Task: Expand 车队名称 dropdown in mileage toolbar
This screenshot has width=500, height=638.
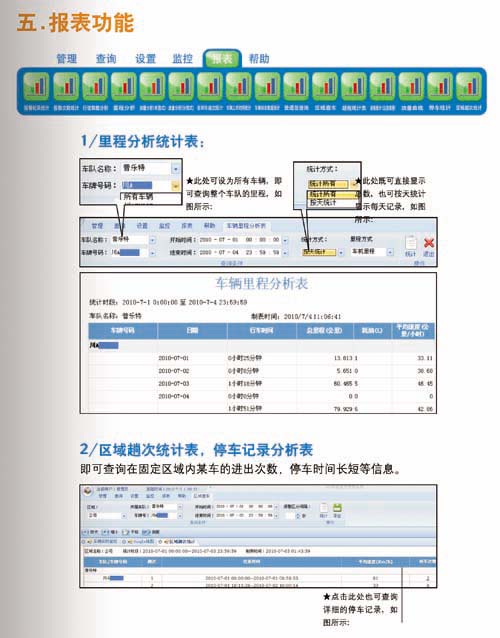Action: click(152, 240)
